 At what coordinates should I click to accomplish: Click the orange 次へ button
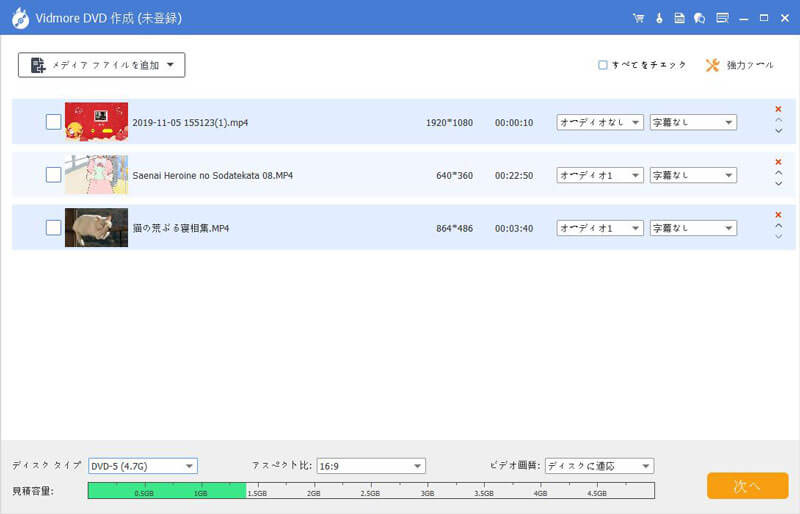(747, 486)
